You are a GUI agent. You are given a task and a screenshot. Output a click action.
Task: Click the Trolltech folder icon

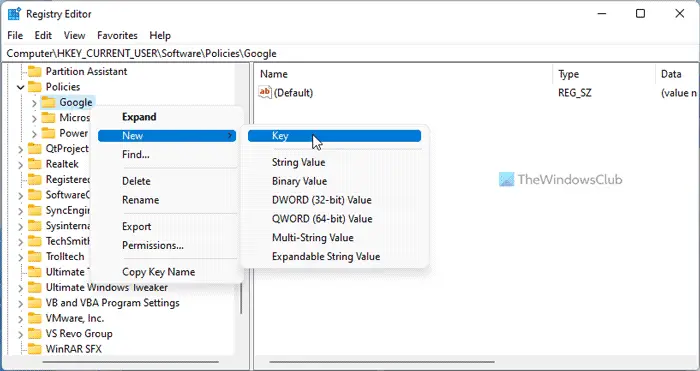pyautogui.click(x=34, y=257)
